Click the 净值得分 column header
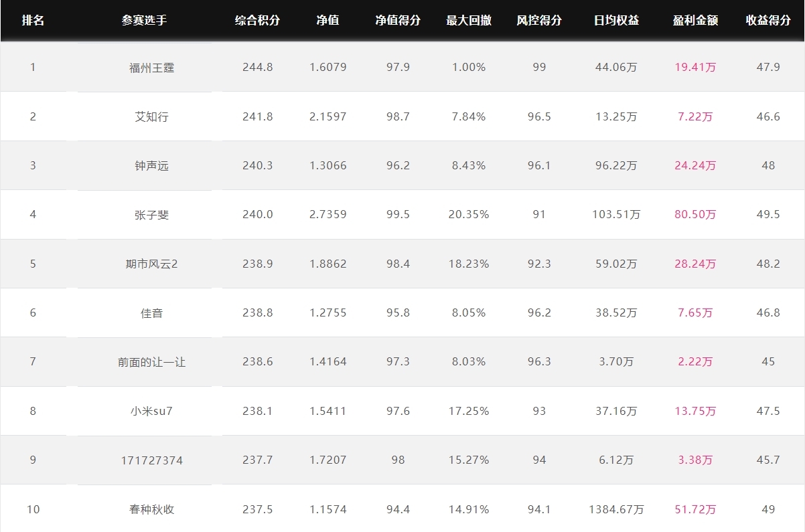805x532 pixels. (398, 20)
